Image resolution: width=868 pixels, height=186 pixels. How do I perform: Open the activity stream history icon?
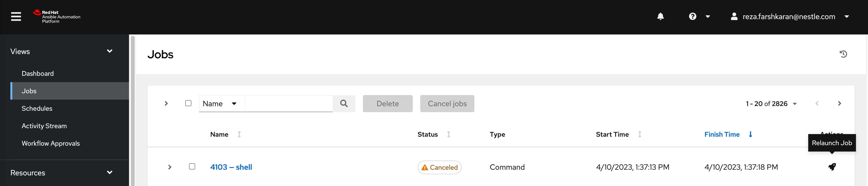(x=843, y=54)
